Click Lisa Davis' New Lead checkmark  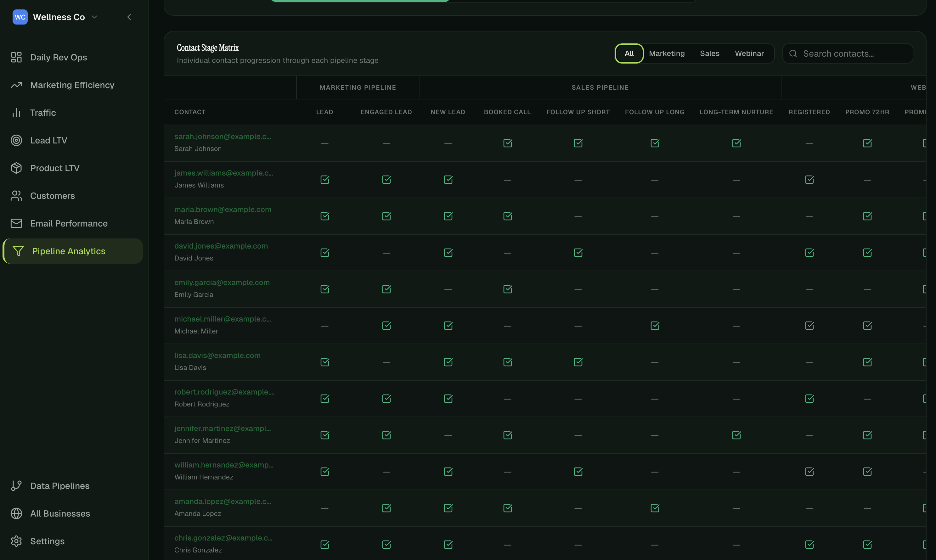448,362
